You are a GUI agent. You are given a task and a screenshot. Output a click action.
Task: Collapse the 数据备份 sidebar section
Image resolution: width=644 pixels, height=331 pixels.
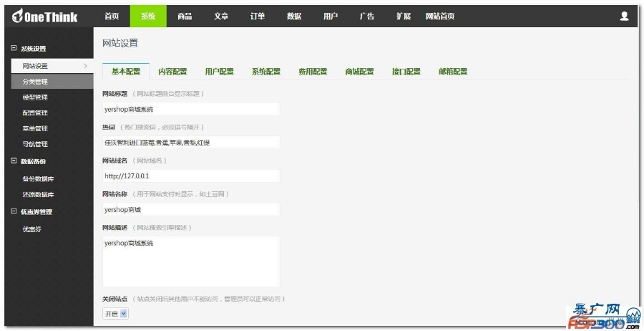[14, 161]
